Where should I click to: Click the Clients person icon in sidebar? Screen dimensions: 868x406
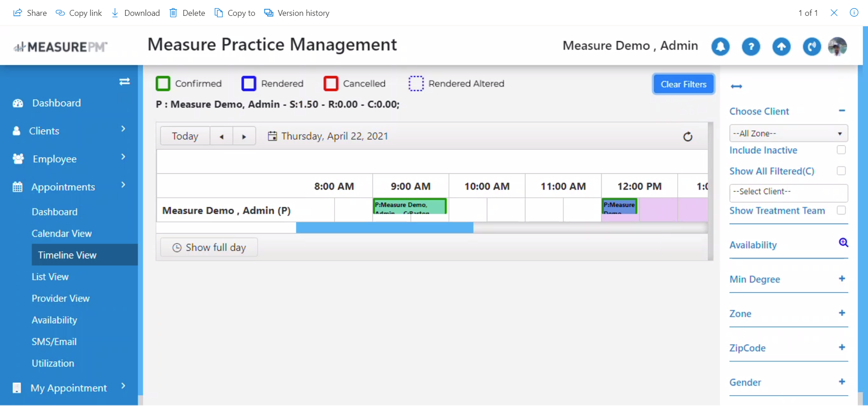pyautogui.click(x=16, y=131)
